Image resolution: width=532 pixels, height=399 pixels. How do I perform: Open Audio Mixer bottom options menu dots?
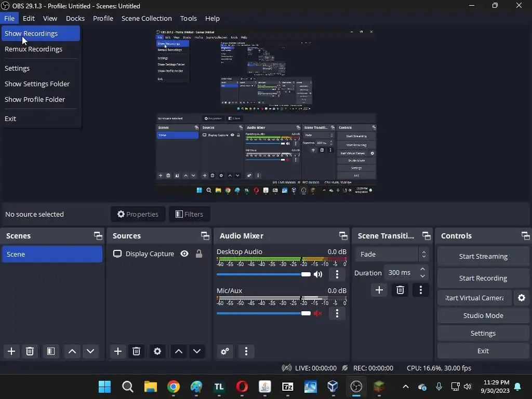(x=246, y=351)
